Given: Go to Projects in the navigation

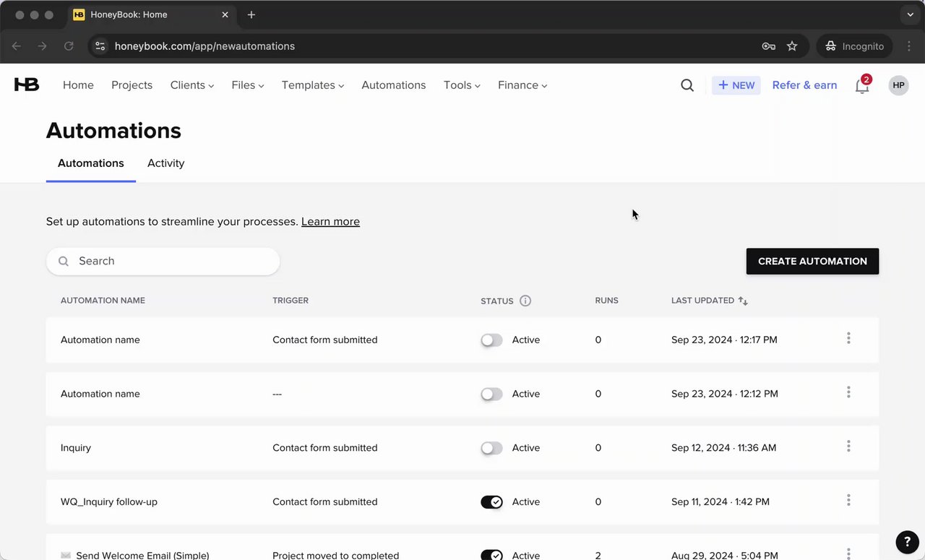Looking at the screenshot, I should [x=132, y=85].
